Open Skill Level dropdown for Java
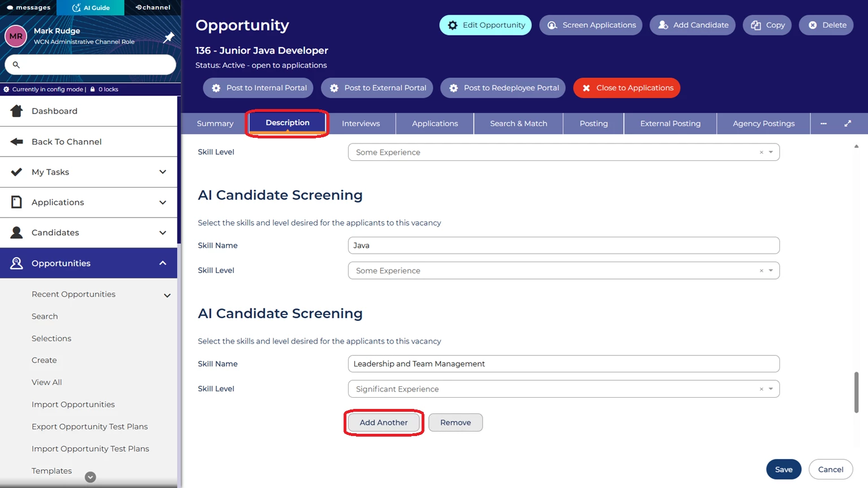 pos(771,271)
